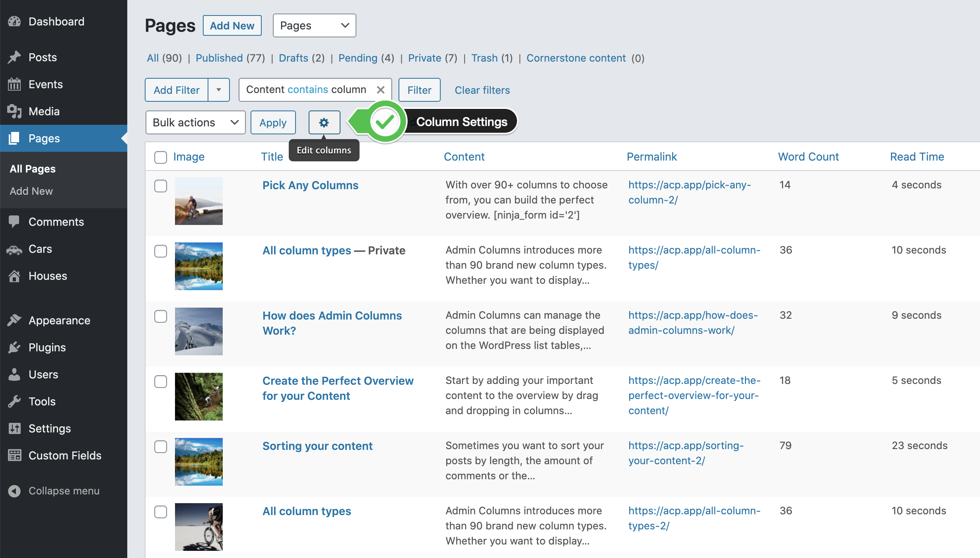Click the Events calendar icon
Image resolution: width=980 pixels, height=558 pixels.
[14, 84]
